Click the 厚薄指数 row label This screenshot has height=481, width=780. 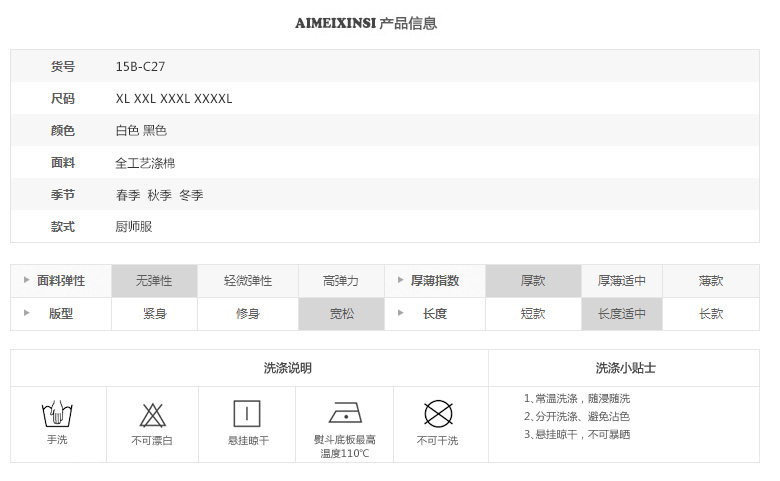(435, 281)
